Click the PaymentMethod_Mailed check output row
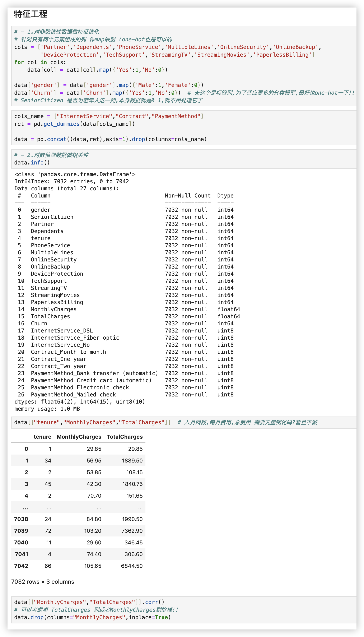 coord(73,395)
